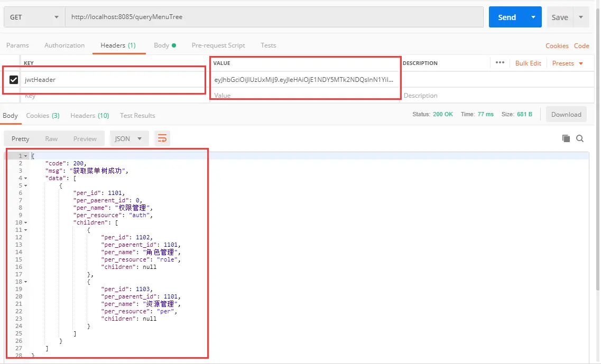
Task: Open the Send button arrow menu
Action: [533, 17]
